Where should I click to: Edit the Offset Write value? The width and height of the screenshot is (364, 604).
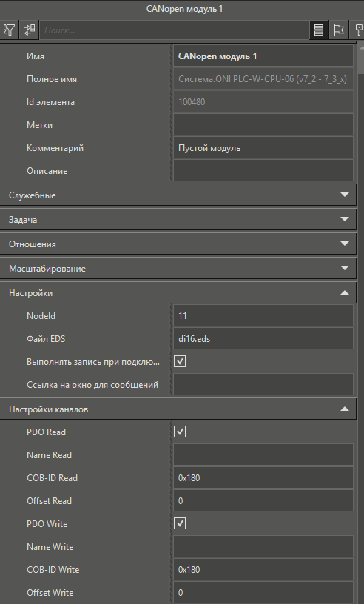(x=263, y=592)
